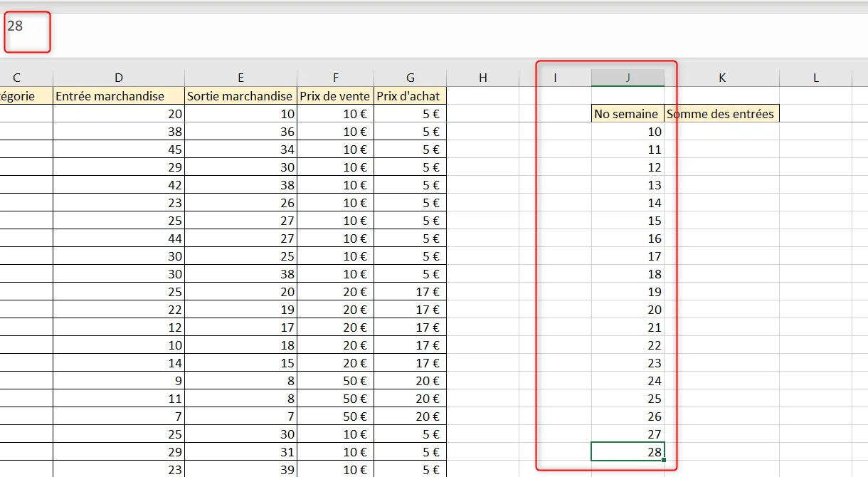
Task: Click Entrée marchandise cell with value 22
Action: tap(119, 310)
